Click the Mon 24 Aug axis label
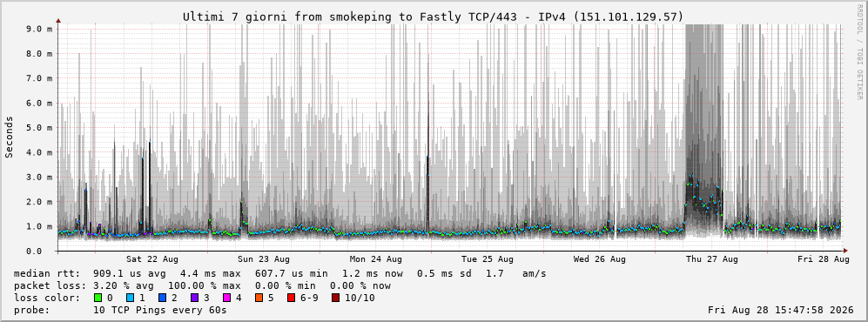The height and width of the screenshot is (322, 868). pyautogui.click(x=376, y=259)
